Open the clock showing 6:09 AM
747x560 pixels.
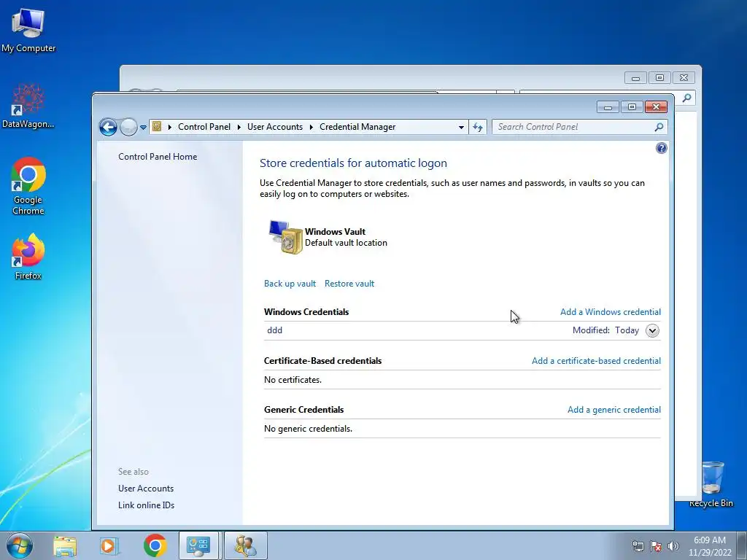709,546
